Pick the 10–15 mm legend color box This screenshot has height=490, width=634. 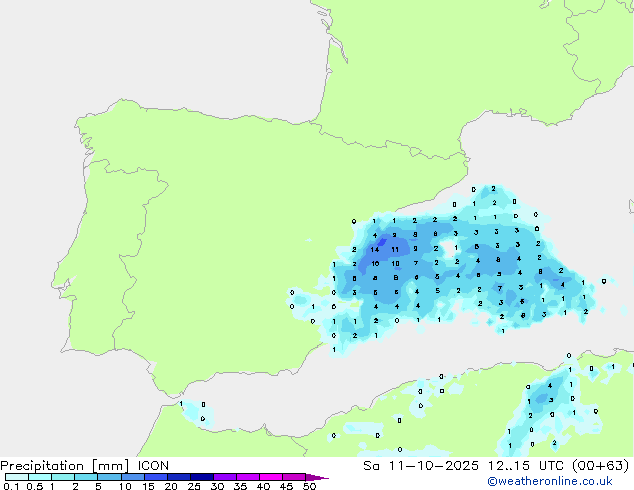[x=133, y=477]
